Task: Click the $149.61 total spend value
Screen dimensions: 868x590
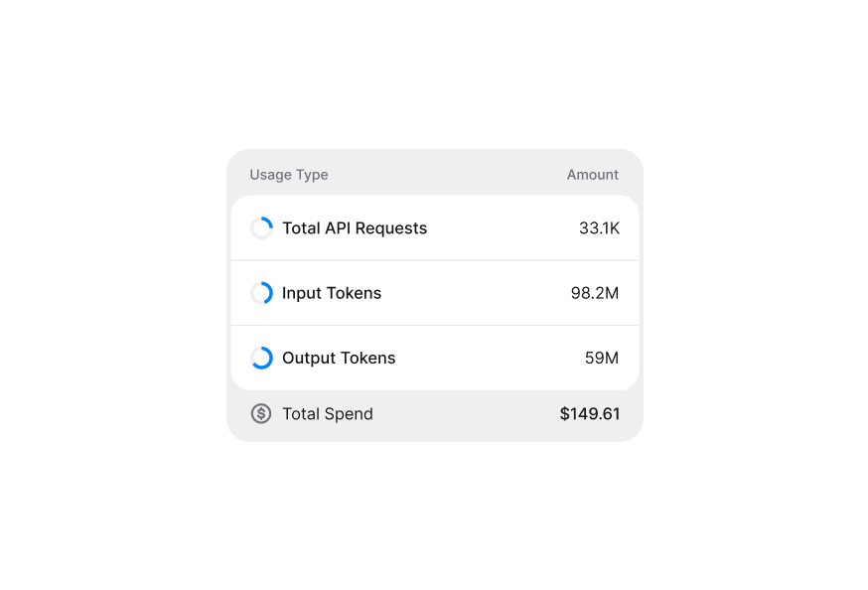Action: 589,414
